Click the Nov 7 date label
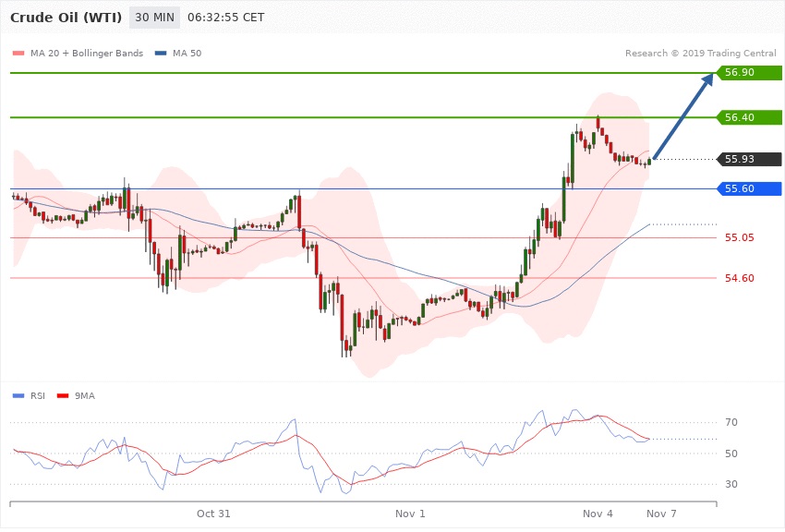Image resolution: width=785 pixels, height=532 pixels. [661, 514]
